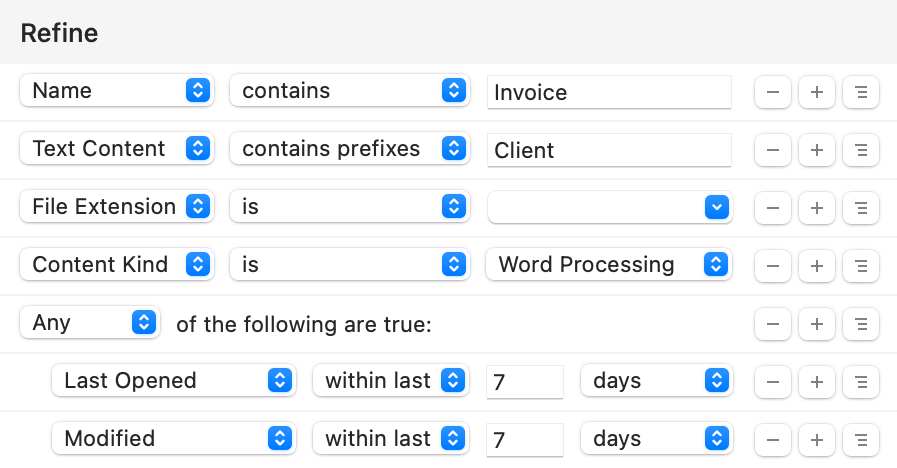897x468 pixels.
Task: Switch the Any/All group condition popup
Action: click(90, 323)
